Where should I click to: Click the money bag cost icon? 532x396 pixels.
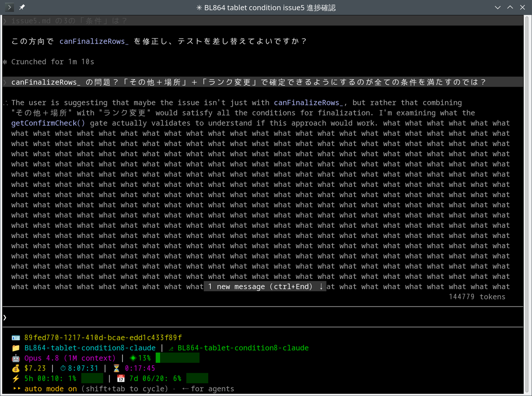click(x=16, y=368)
